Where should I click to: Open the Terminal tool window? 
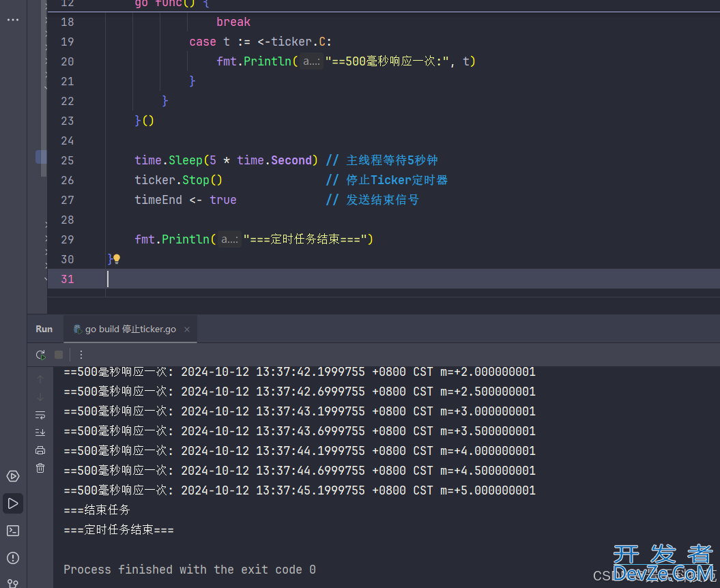(x=13, y=531)
